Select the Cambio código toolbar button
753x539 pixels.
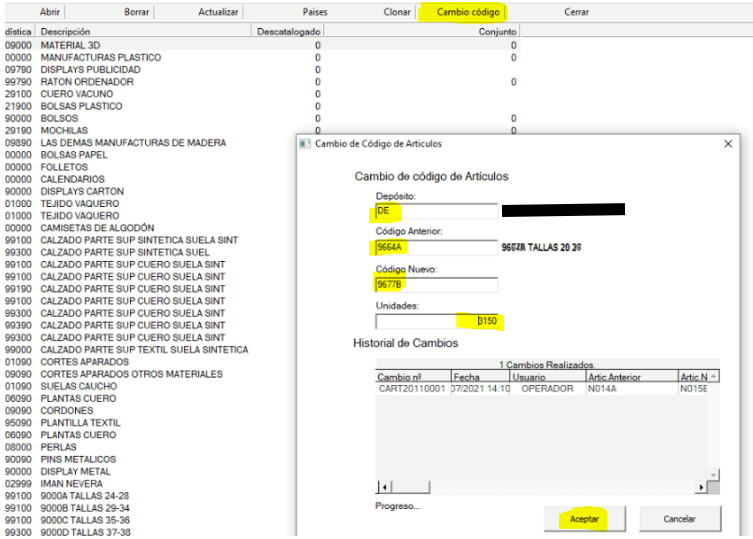[x=460, y=12]
